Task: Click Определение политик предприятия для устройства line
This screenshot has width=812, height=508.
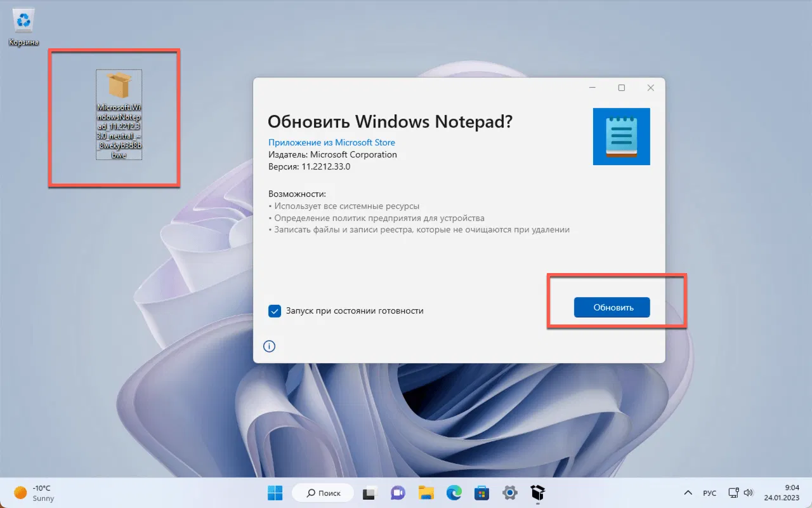Action: 376,218
